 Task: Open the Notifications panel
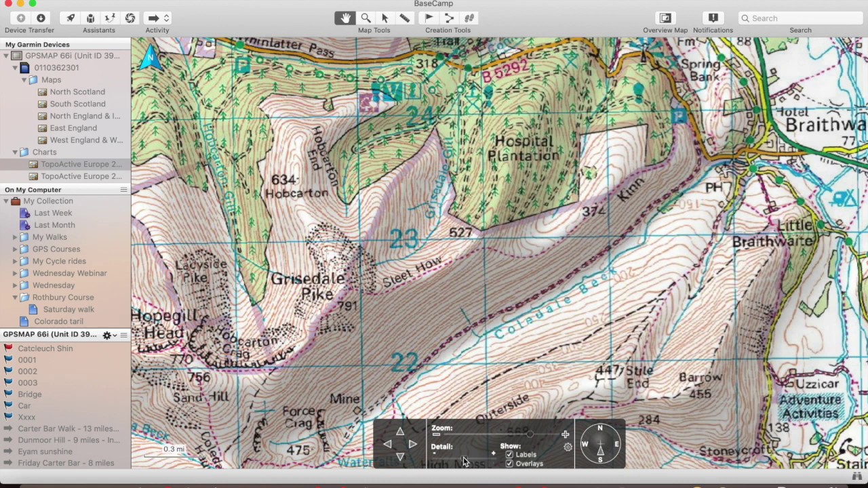(x=713, y=18)
